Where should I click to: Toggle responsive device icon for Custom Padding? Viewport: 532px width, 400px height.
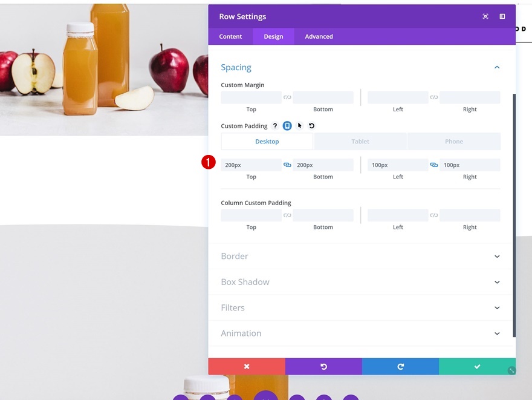coord(287,126)
